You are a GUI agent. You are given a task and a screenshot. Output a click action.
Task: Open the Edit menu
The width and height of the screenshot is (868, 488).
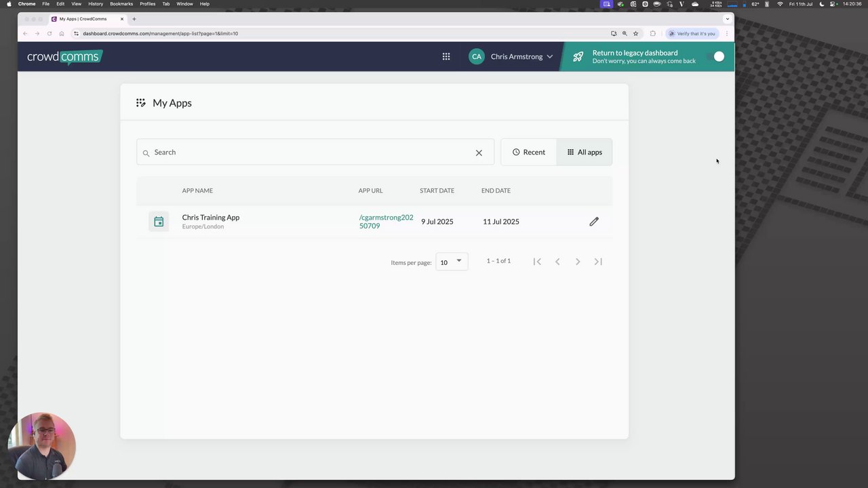[x=60, y=4]
